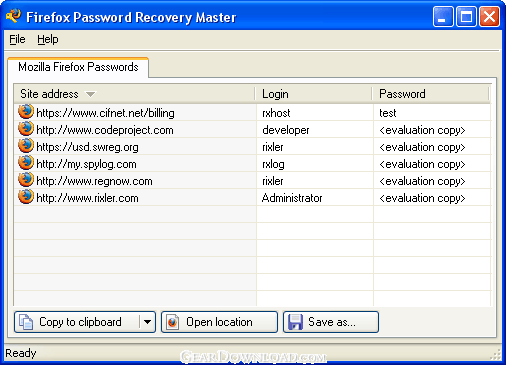Image resolution: width=506 pixels, height=365 pixels.
Task: Sort by the Login column header
Action: click(x=314, y=94)
